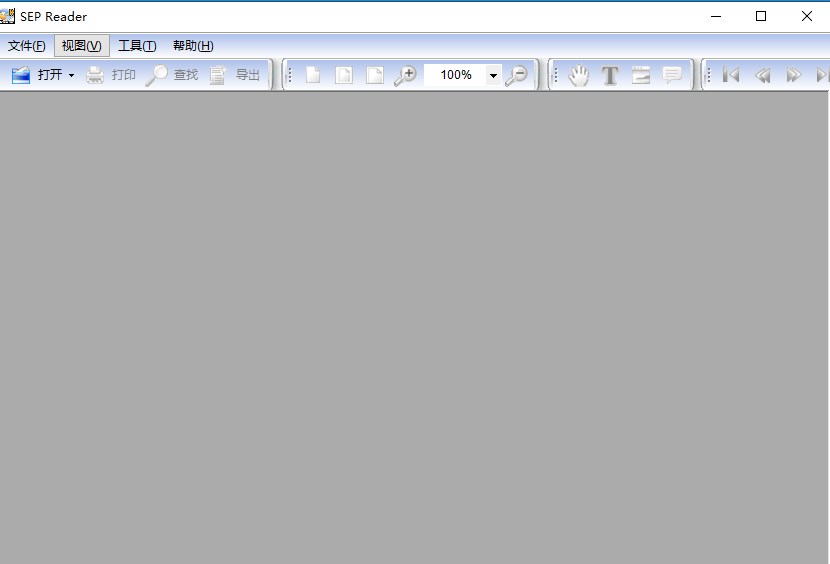830x564 pixels.
Task: Click the 打印 (Print) printer icon
Action: (95, 75)
